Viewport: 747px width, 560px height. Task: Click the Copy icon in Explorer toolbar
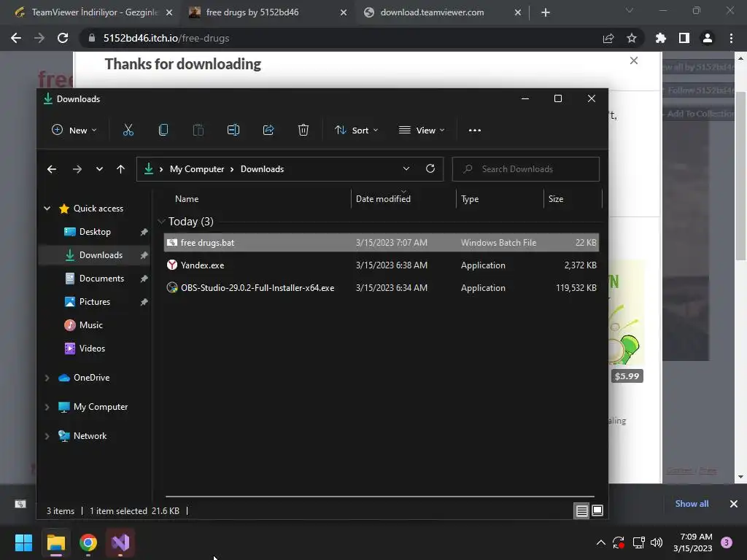[163, 130]
